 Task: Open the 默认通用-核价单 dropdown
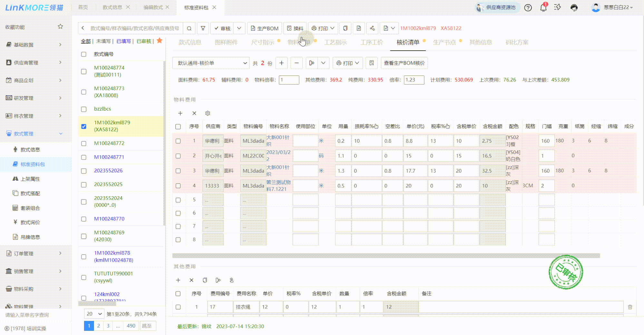(x=211, y=63)
